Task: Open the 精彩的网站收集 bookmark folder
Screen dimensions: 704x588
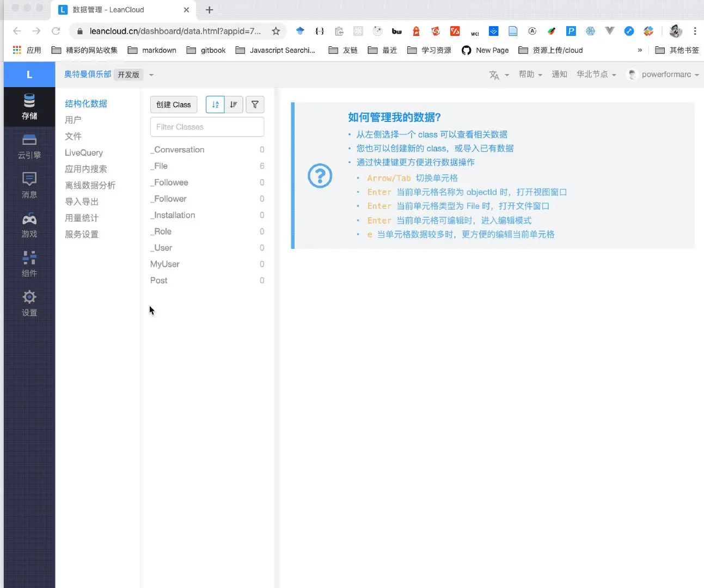Action: (84, 50)
